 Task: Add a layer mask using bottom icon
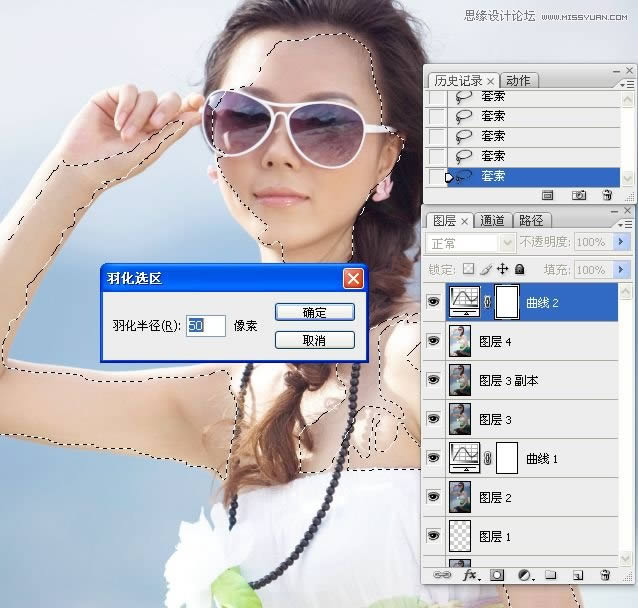[497, 576]
